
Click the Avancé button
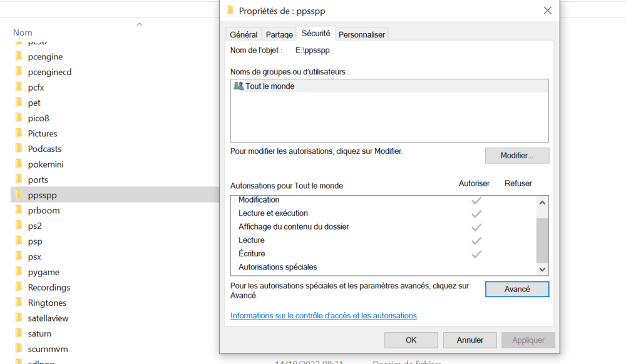pos(516,289)
